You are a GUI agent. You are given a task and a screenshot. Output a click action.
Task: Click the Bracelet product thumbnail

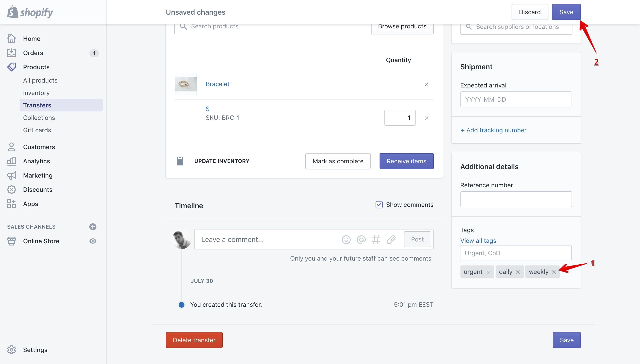[186, 84]
